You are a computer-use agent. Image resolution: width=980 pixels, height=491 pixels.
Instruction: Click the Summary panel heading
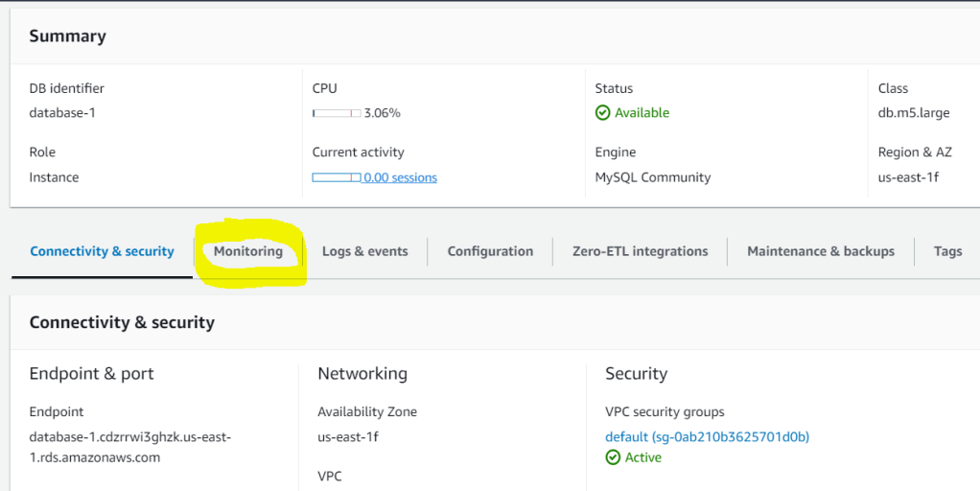click(67, 36)
